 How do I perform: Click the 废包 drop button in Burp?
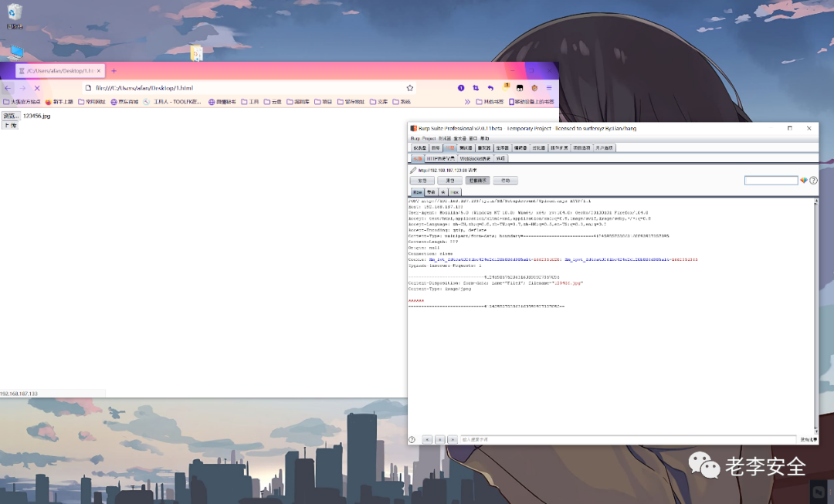450,181
